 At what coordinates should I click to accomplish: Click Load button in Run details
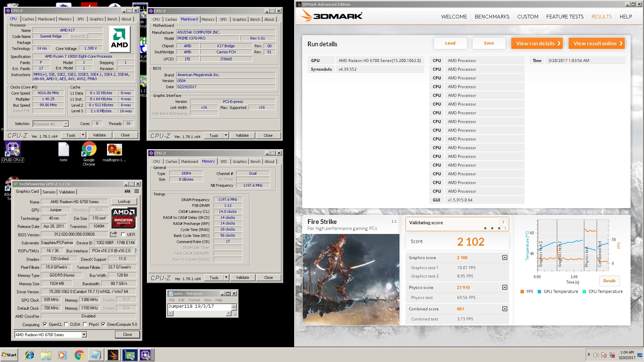pos(450,43)
